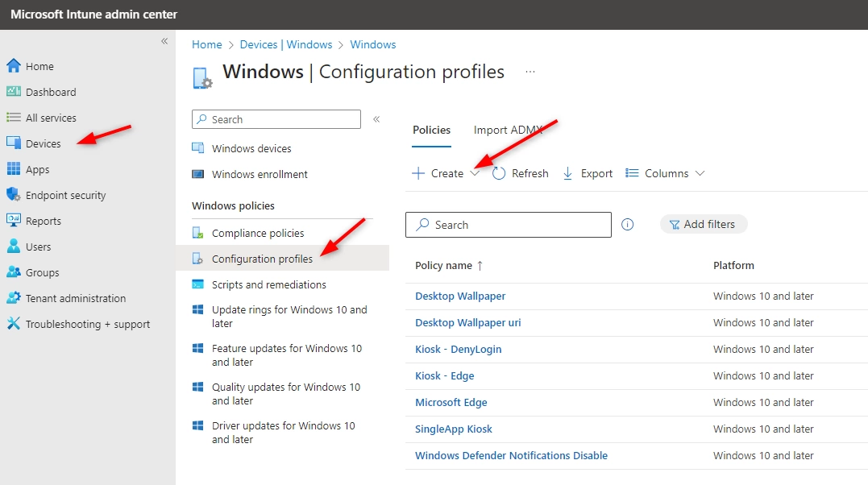Open the Desktop Wallpaper uri policy
This screenshot has width=868, height=485.
467,322
